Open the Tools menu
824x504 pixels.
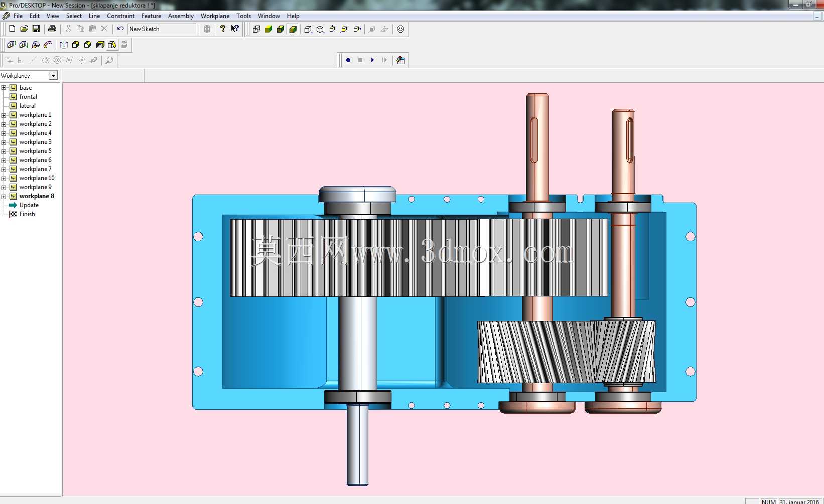coord(243,16)
